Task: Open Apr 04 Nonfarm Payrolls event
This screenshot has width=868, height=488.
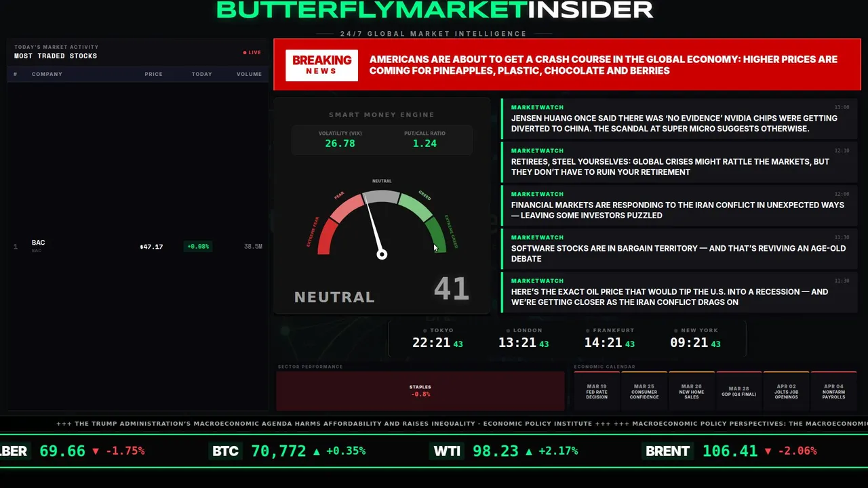Action: point(834,391)
